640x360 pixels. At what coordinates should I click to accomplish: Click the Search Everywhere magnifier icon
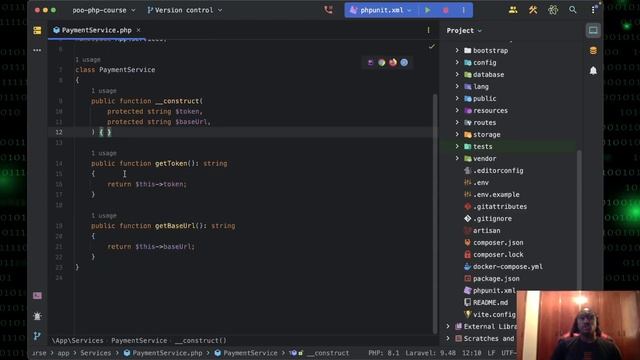(573, 10)
